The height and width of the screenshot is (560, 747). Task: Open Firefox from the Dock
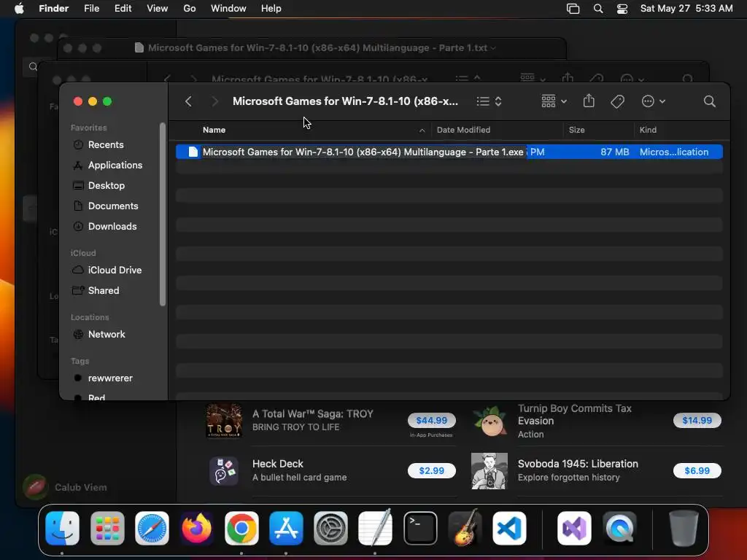coord(197,529)
